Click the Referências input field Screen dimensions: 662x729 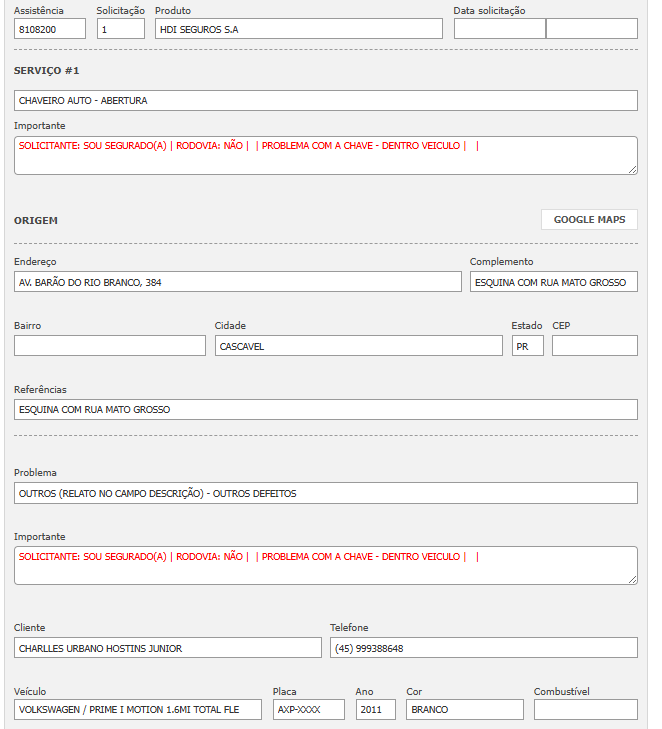tap(325, 410)
